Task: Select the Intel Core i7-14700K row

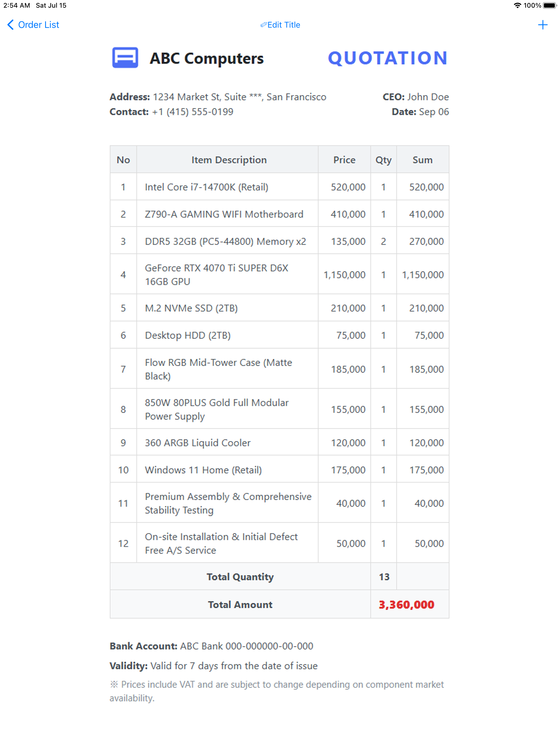Action: [x=279, y=187]
